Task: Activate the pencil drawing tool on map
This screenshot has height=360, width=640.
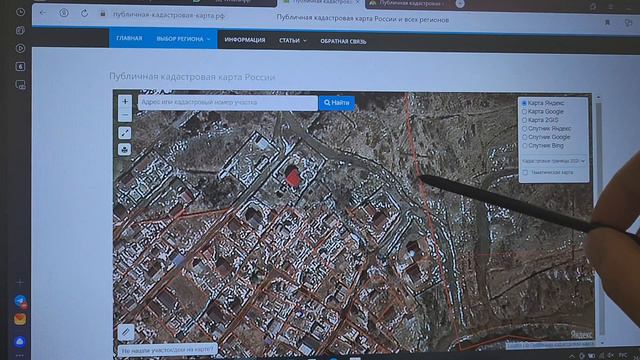Action: click(126, 332)
